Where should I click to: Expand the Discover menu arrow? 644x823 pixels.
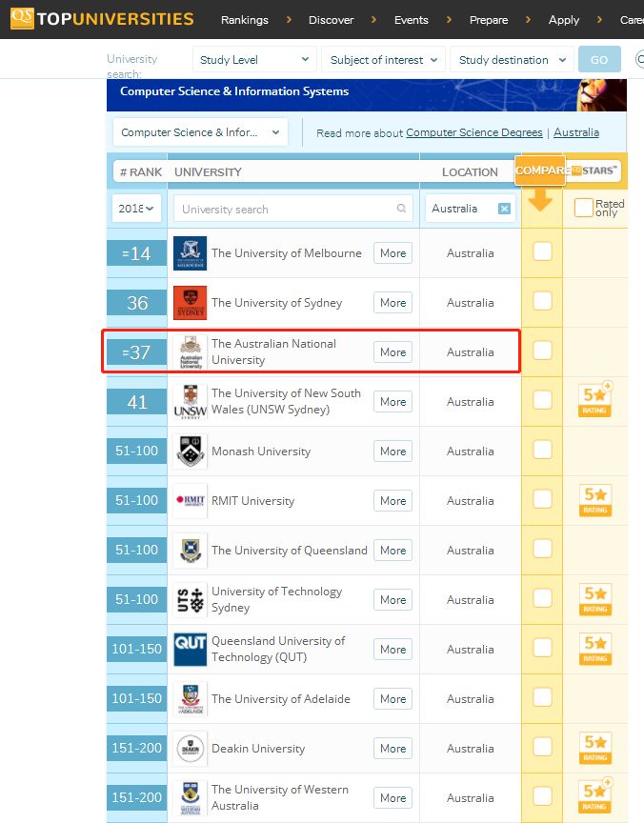pos(373,19)
